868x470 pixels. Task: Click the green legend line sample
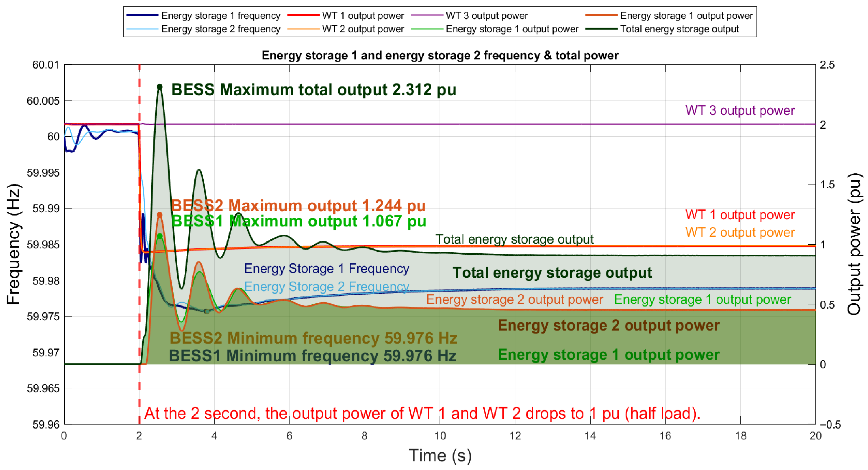[427, 29]
